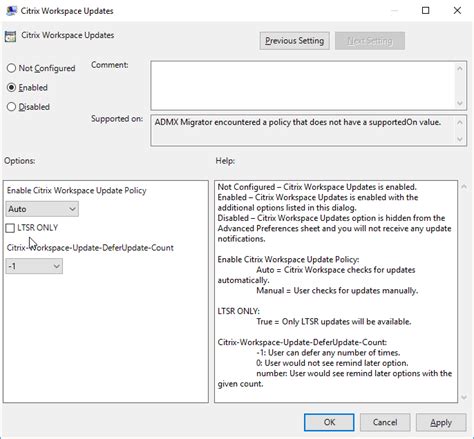
Task: Open the Auto update policy dropdown
Action: [42, 209]
